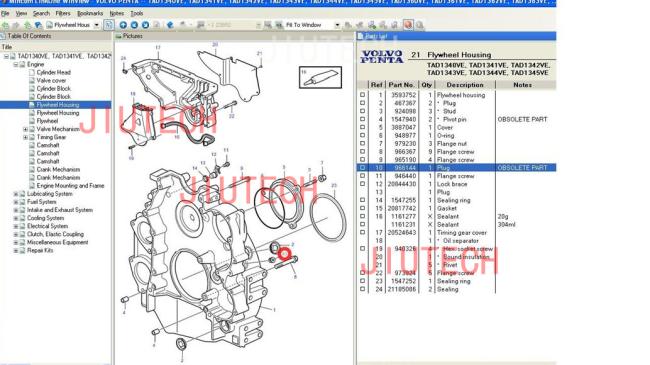Toggle the table of contents toolbar icon

(109, 25)
